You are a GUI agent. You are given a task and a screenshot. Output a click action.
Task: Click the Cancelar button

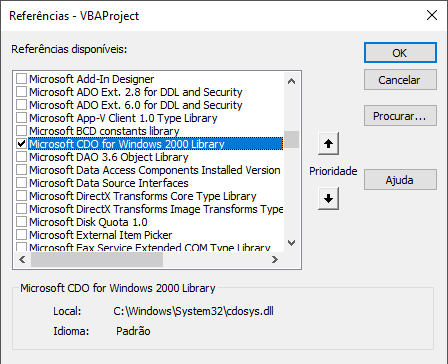tap(400, 80)
